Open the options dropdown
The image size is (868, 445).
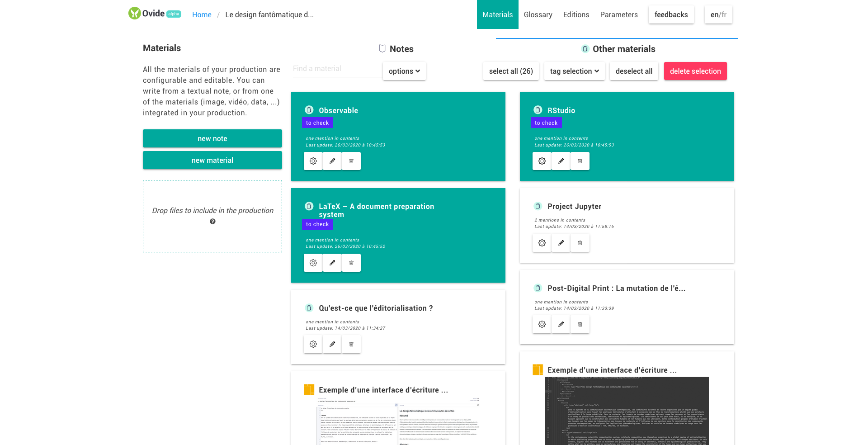(x=404, y=71)
